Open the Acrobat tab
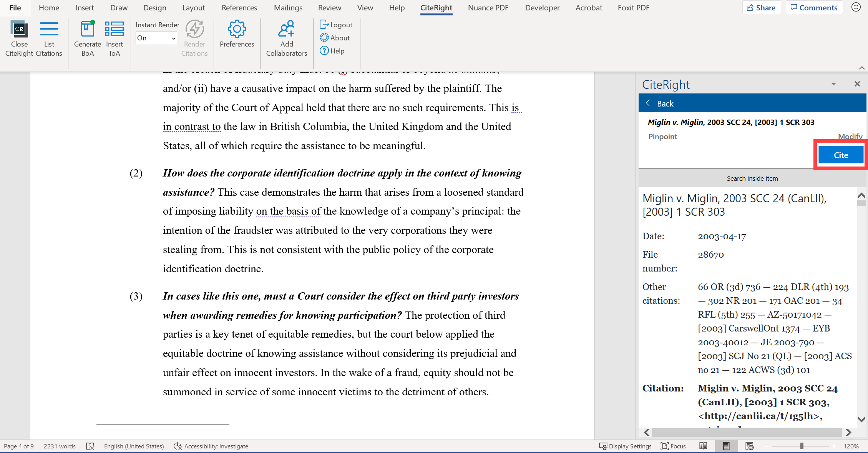This screenshot has width=868, height=453. [589, 8]
